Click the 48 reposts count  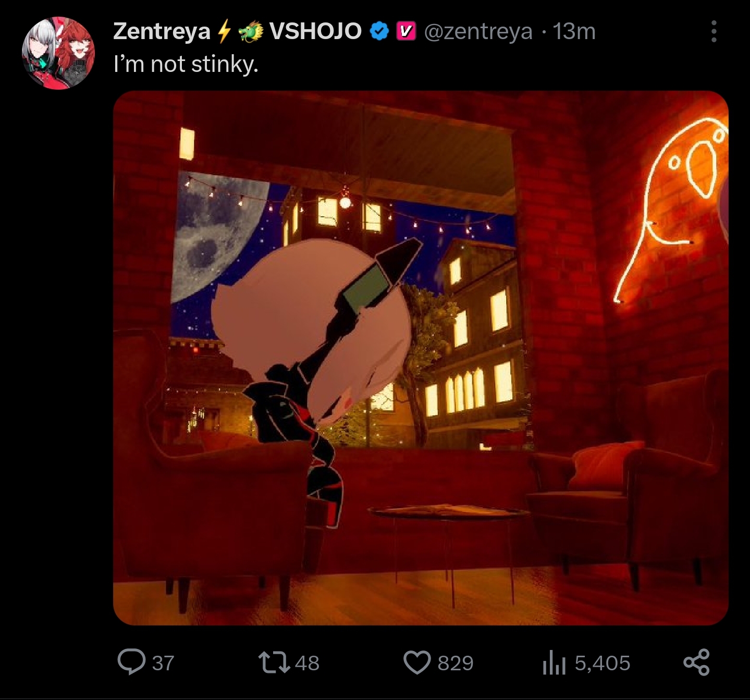tap(307, 663)
